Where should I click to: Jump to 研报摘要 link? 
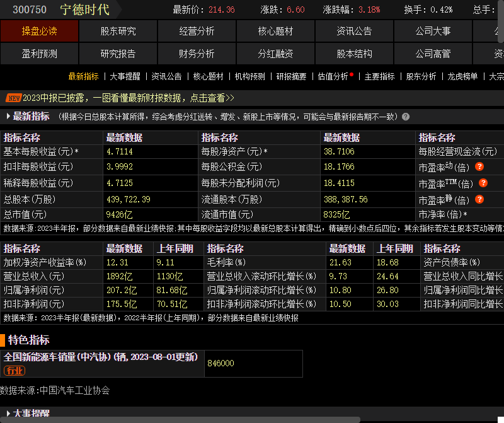[x=291, y=76]
